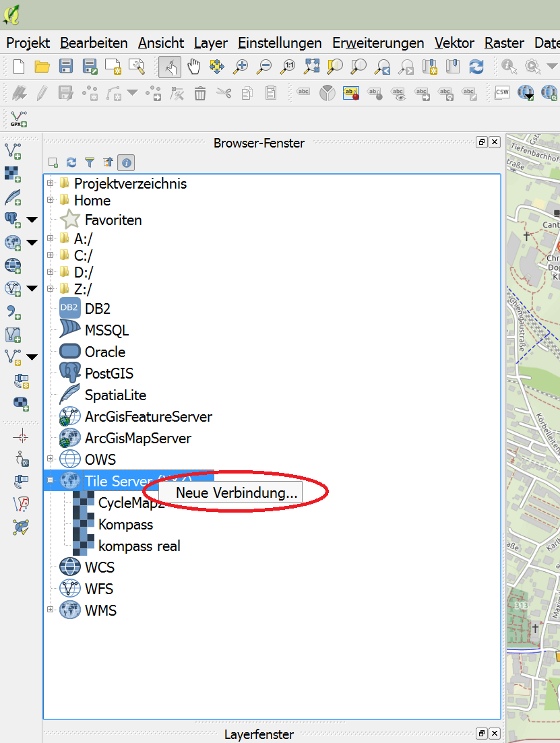The height and width of the screenshot is (743, 560).
Task: Click Add SpatiaLite Layer feather icon
Action: tap(12, 197)
